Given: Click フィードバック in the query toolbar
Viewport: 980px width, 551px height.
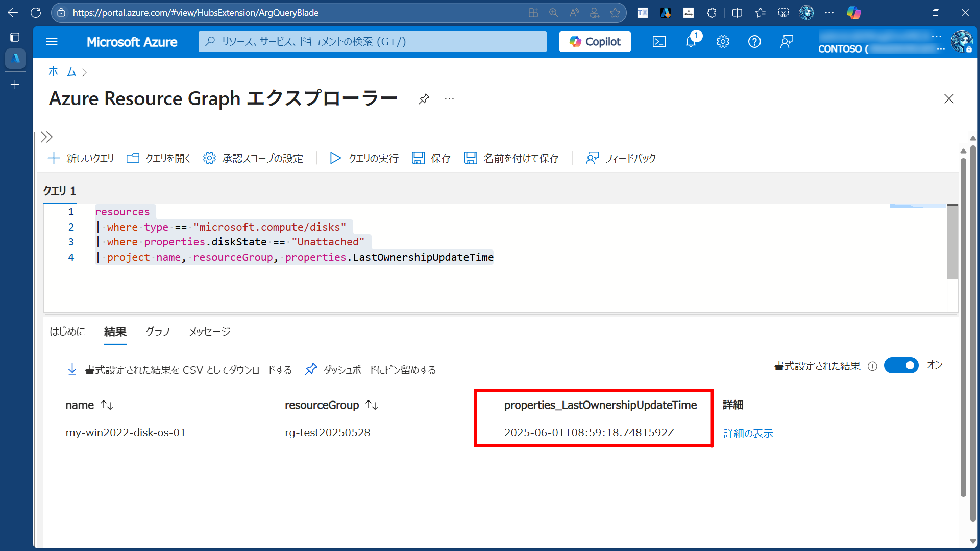Looking at the screenshot, I should (621, 158).
